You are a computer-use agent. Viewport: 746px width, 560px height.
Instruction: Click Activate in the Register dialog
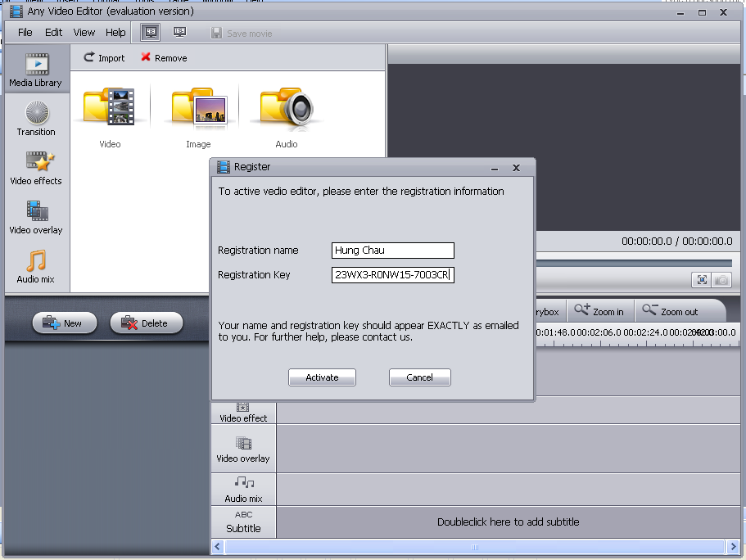coord(322,377)
